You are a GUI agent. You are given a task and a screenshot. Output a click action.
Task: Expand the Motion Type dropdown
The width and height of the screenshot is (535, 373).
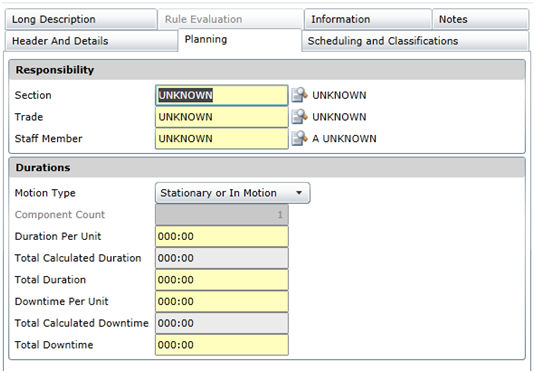click(233, 193)
